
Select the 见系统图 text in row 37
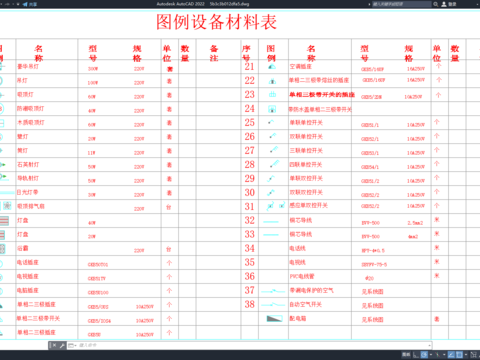373,292
